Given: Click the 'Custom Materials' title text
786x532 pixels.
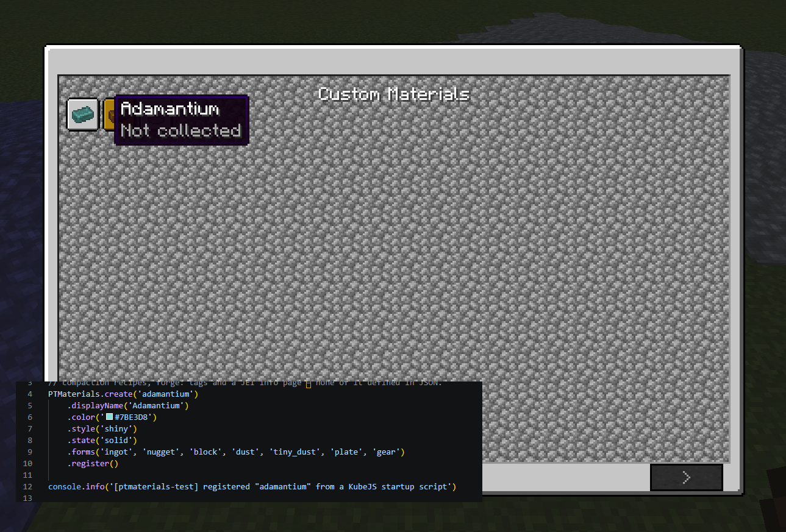Looking at the screenshot, I should (x=394, y=94).
